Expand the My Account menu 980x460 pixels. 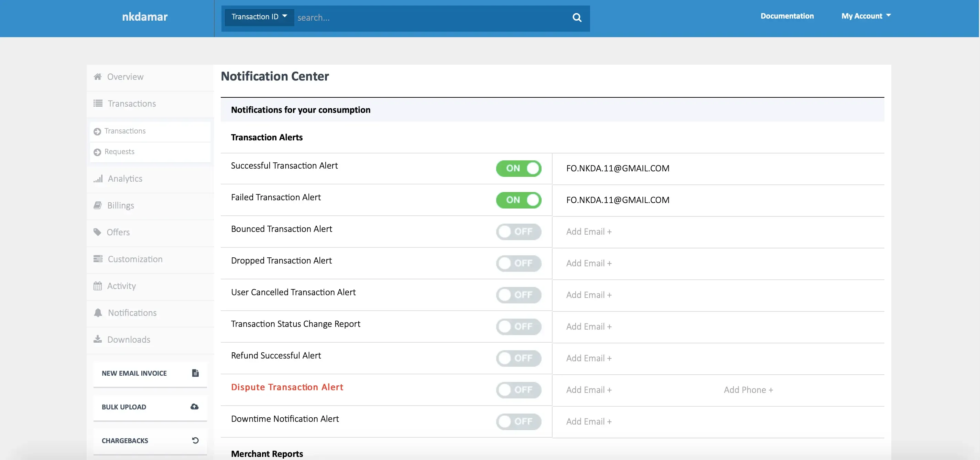(x=865, y=16)
